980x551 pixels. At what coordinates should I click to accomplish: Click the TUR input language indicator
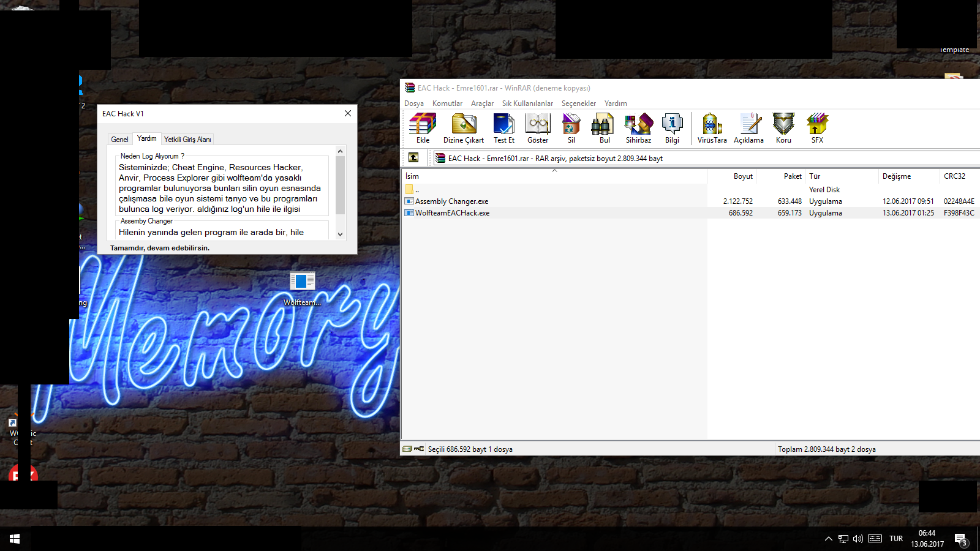click(896, 539)
